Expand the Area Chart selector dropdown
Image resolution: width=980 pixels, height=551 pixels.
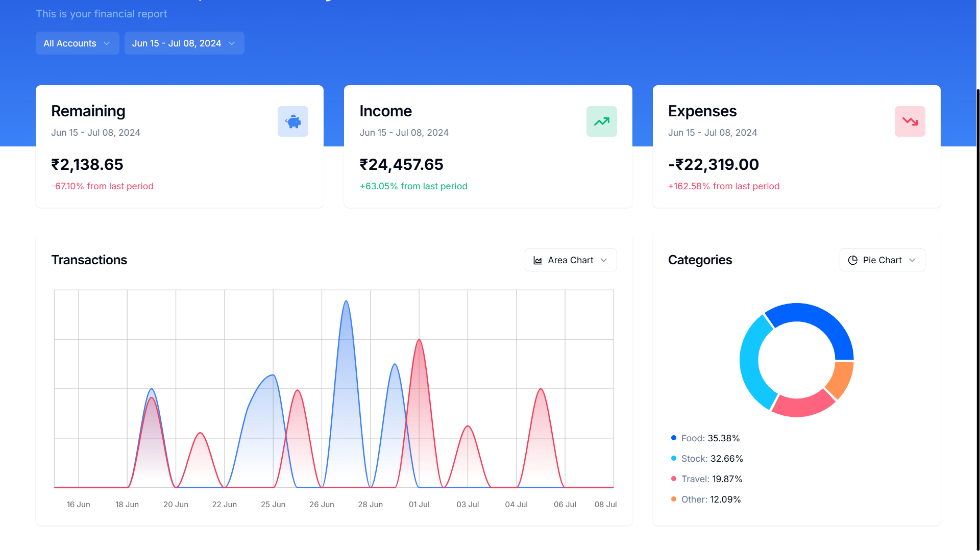(x=571, y=260)
